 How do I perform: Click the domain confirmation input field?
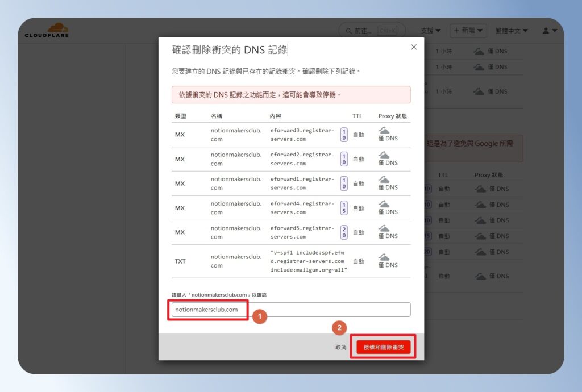(291, 310)
